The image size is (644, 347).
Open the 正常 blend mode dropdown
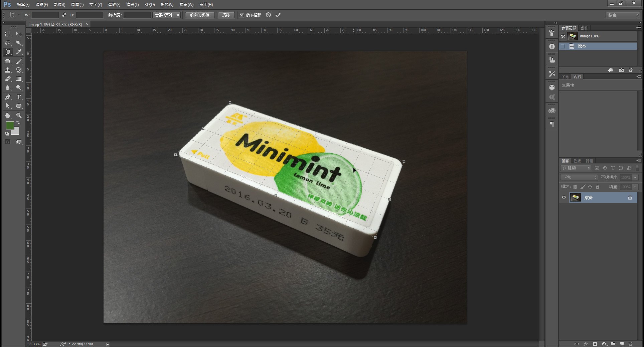pyautogui.click(x=579, y=178)
